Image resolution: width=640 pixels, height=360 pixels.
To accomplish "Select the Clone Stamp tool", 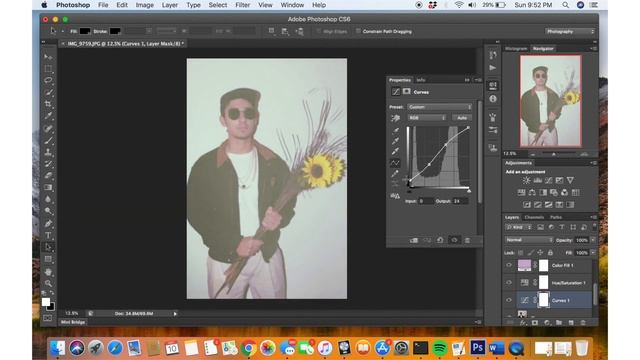I will (x=48, y=152).
